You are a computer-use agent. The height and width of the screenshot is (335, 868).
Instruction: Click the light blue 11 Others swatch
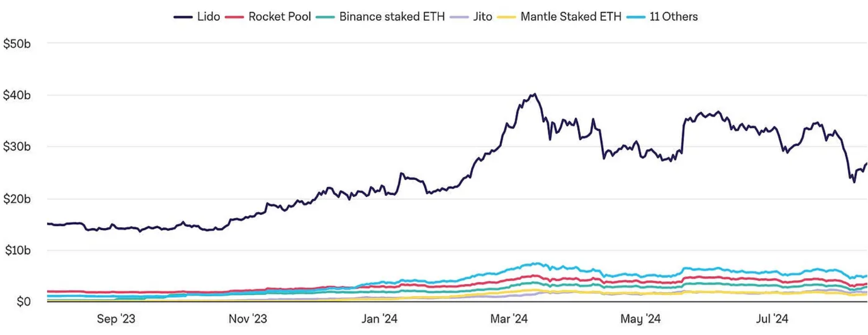pos(636,17)
